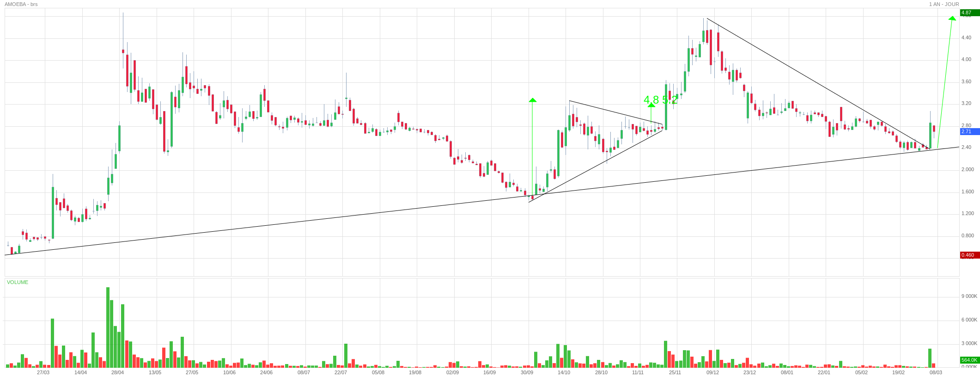This screenshot has width=980, height=377.
Task: Click the 25/11 date label
Action: (675, 372)
